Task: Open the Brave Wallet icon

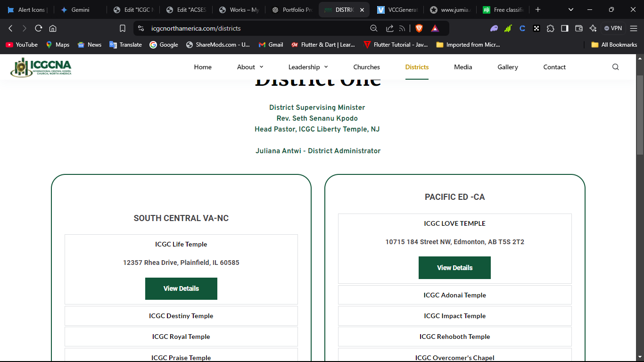Action: coord(579,28)
